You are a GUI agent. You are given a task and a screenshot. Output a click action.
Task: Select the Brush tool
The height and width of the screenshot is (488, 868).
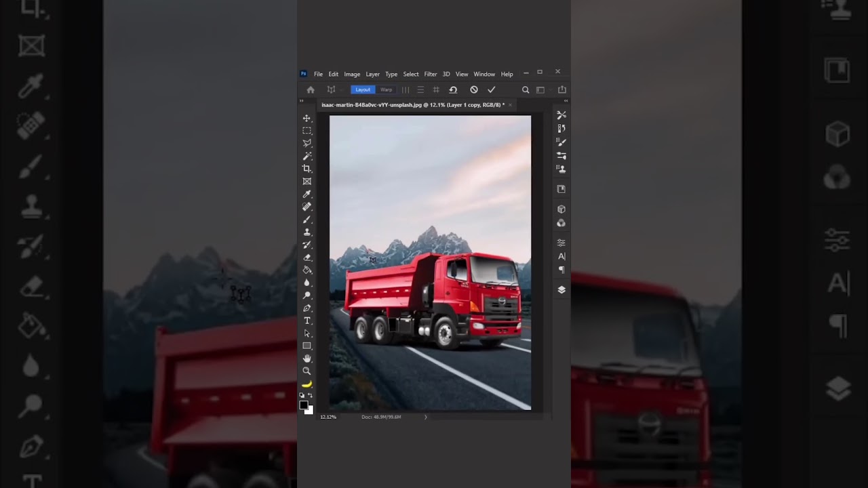[x=307, y=219]
